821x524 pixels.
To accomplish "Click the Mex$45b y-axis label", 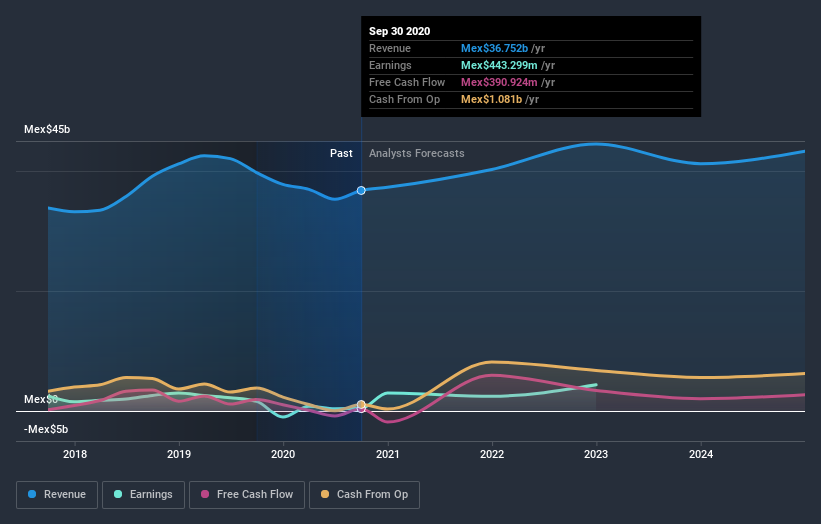I will pyautogui.click(x=47, y=129).
